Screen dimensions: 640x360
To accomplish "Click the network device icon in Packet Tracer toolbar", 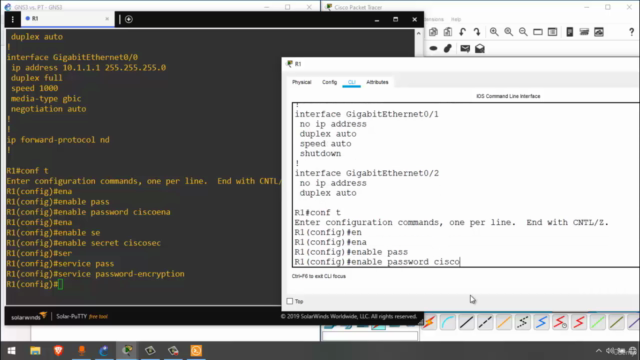I will pyautogui.click(x=584, y=32).
